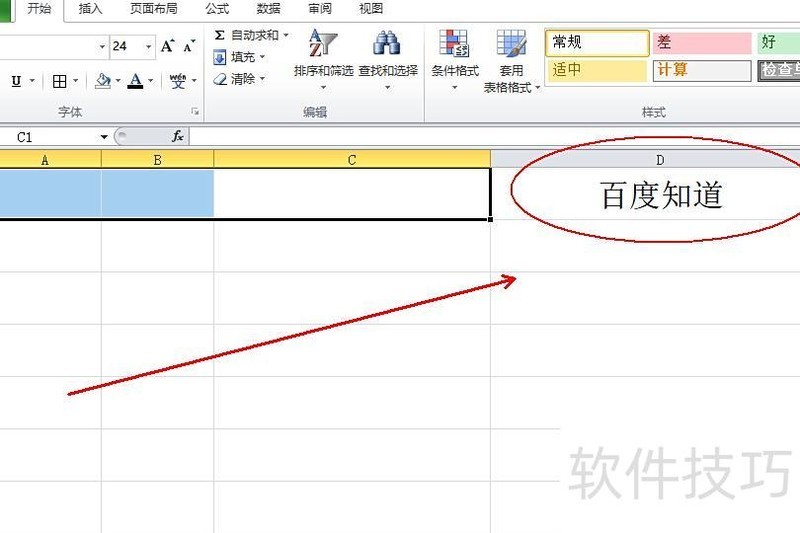Image resolution: width=800 pixels, height=533 pixels.
Task: Click the Name Box showing C1
Action: click(x=48, y=137)
